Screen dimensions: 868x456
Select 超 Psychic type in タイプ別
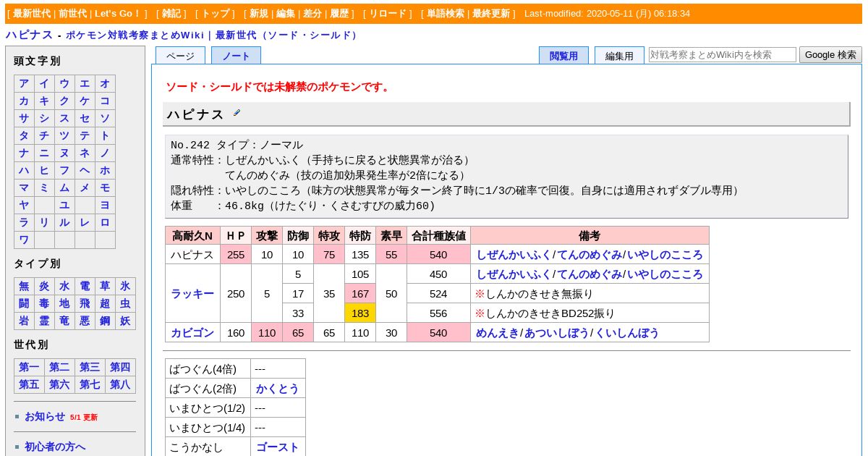(x=105, y=303)
